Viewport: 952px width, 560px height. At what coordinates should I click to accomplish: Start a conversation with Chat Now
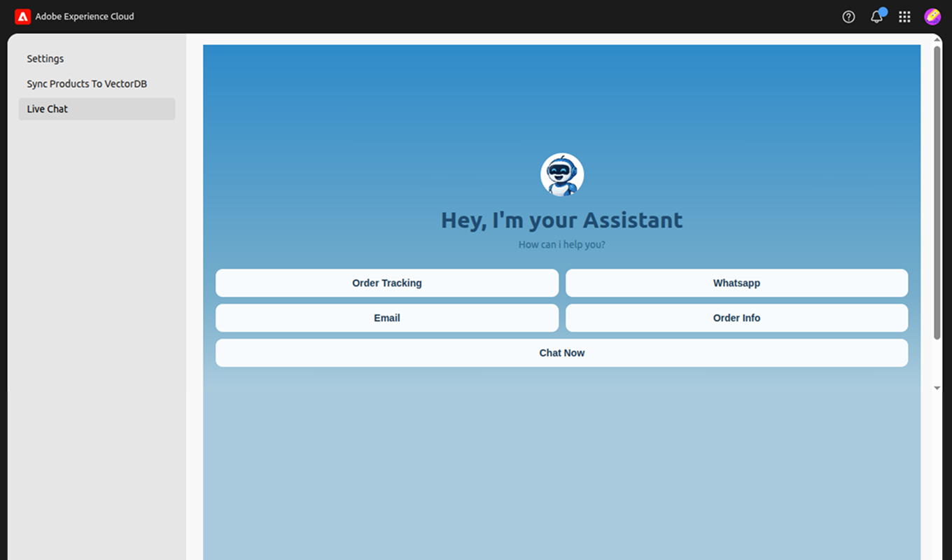(561, 353)
